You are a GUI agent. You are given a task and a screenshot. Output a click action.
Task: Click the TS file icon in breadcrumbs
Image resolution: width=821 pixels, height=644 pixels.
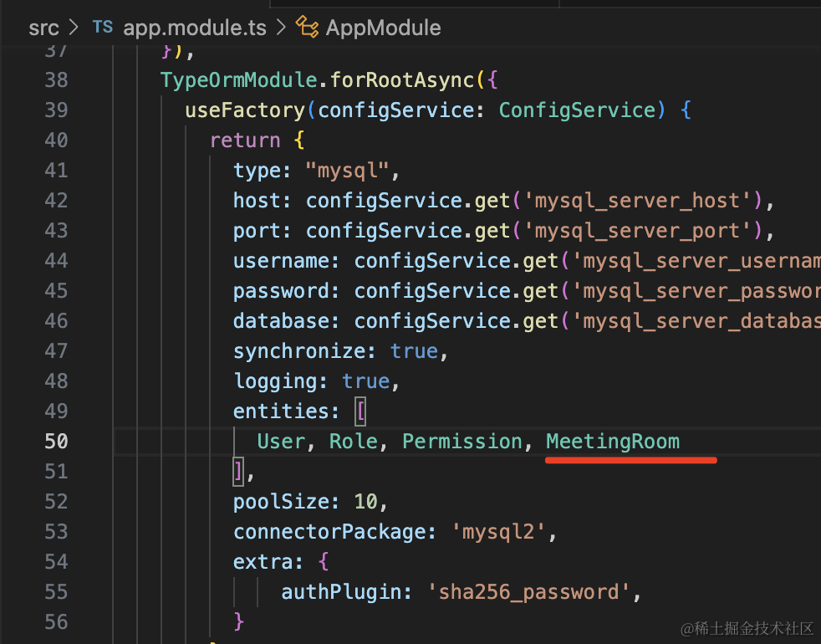click(x=102, y=27)
